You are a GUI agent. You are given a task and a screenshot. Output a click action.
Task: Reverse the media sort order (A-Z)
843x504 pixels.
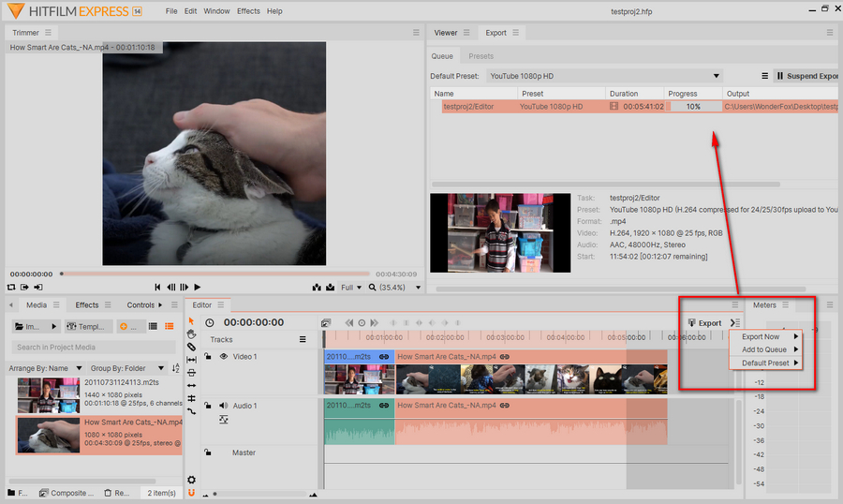click(x=176, y=368)
